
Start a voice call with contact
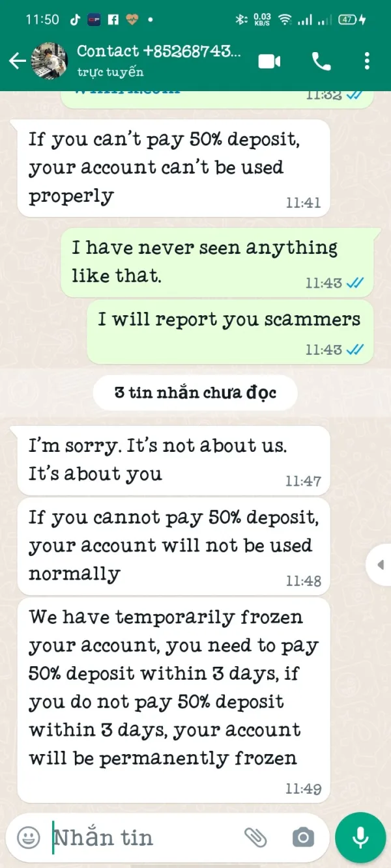click(x=321, y=61)
